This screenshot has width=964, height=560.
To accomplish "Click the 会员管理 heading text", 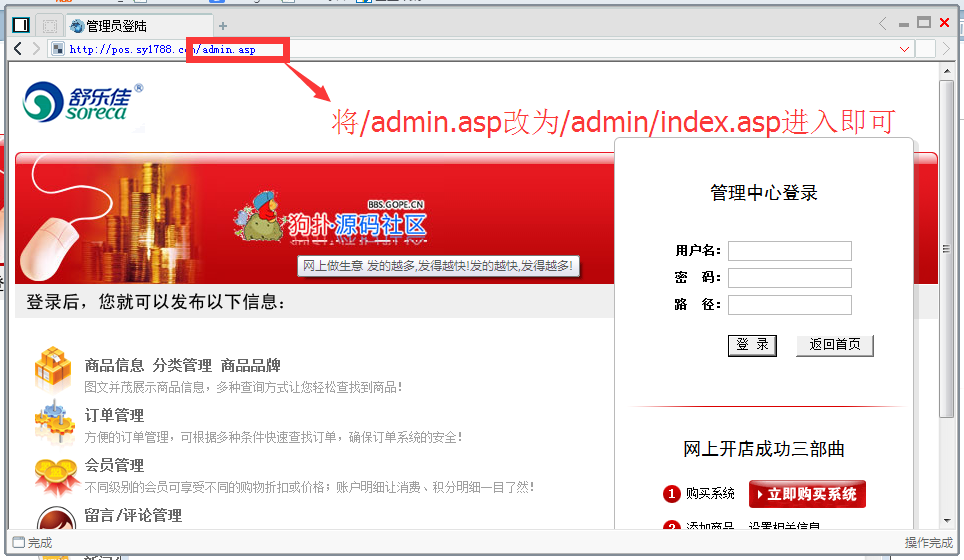I will pyautogui.click(x=114, y=465).
